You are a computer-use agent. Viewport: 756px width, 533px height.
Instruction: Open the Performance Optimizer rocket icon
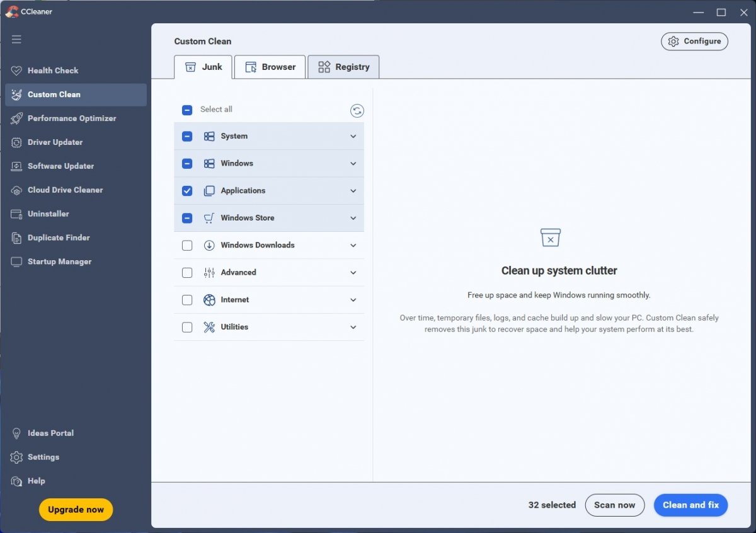coord(16,118)
